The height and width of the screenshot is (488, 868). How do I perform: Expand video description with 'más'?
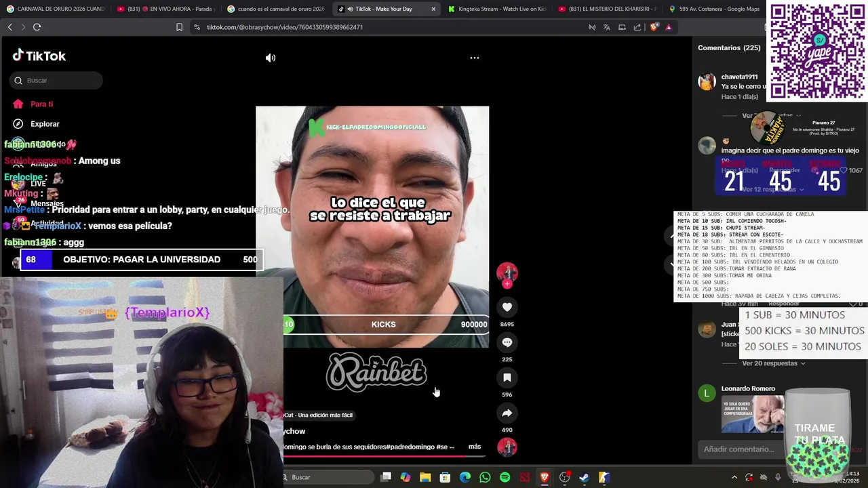pos(475,447)
